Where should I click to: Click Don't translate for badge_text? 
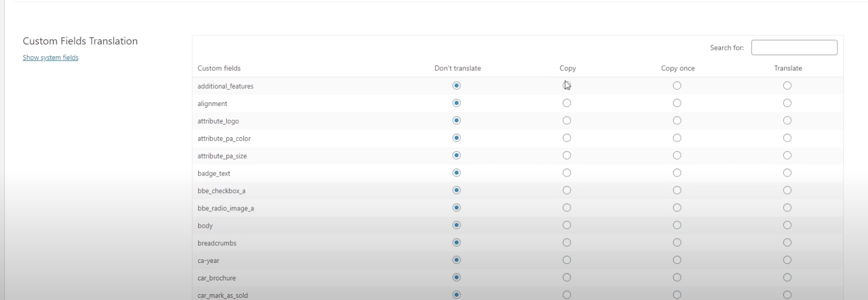pyautogui.click(x=456, y=173)
